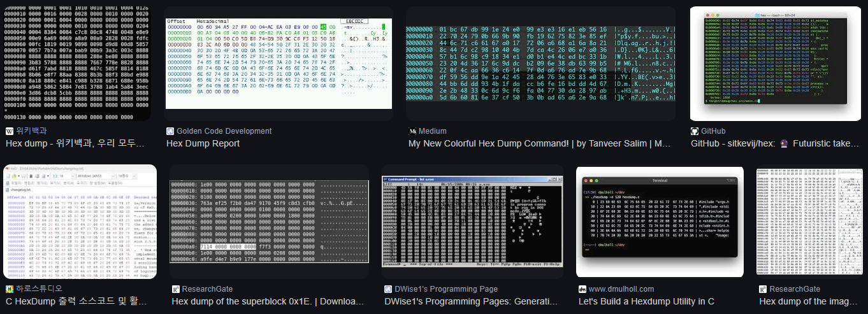Open 'Hex dump of the superblock 0x1E' title
The width and height of the screenshot is (868, 314).
click(x=266, y=301)
